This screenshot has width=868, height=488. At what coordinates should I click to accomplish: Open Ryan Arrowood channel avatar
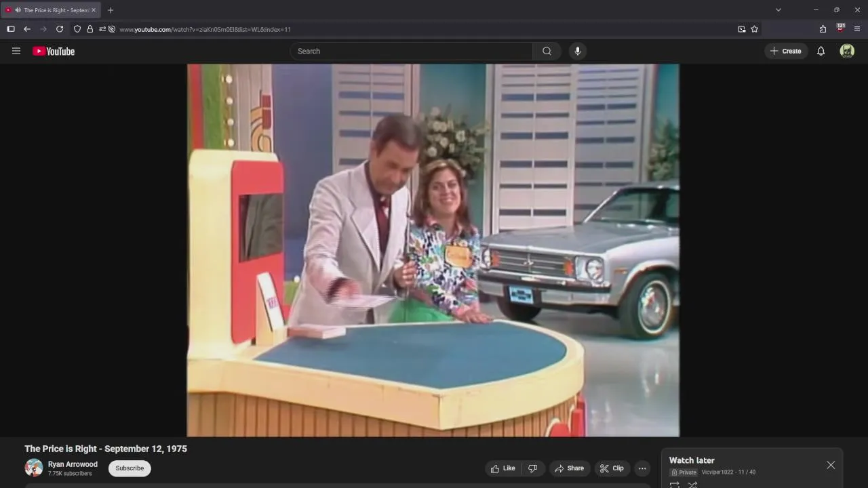point(34,468)
